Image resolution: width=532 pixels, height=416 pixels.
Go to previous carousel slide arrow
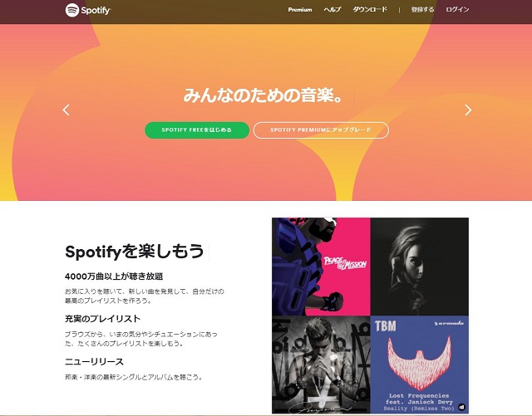tap(66, 110)
